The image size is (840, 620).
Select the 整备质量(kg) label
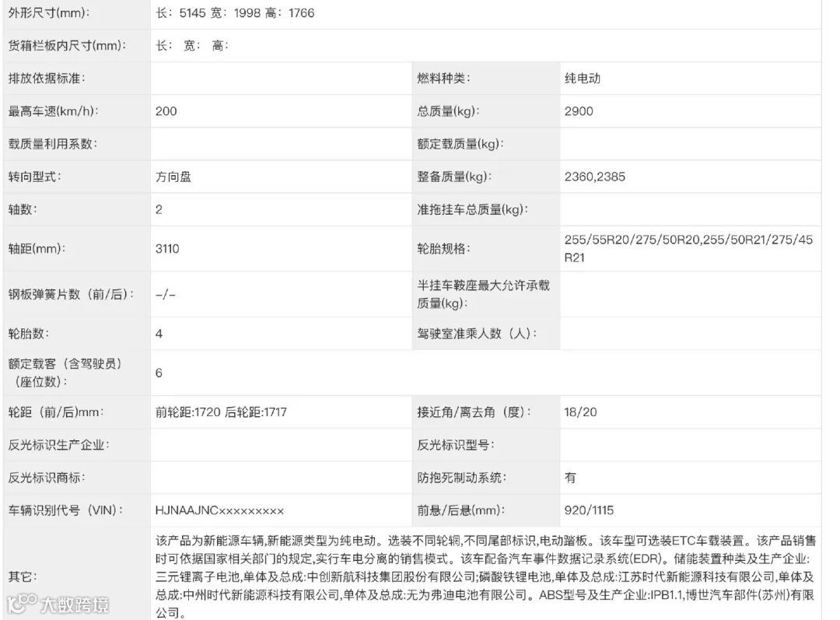click(454, 177)
